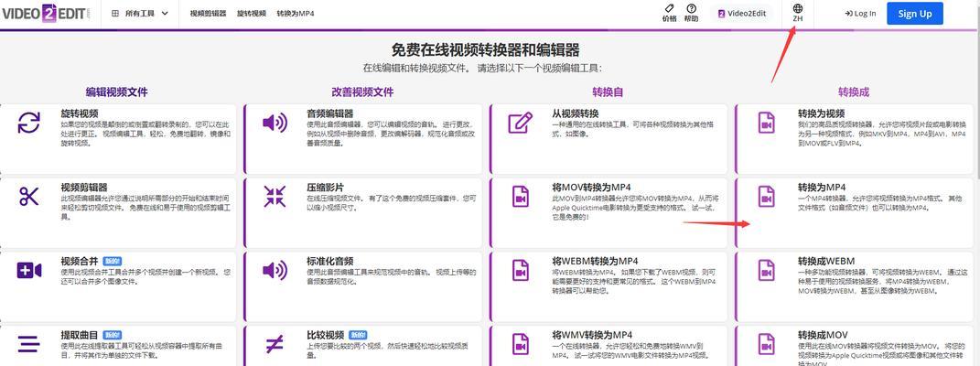Click the 提取曲目 lines icon
This screenshot has width=980, height=366.
pyautogui.click(x=28, y=343)
